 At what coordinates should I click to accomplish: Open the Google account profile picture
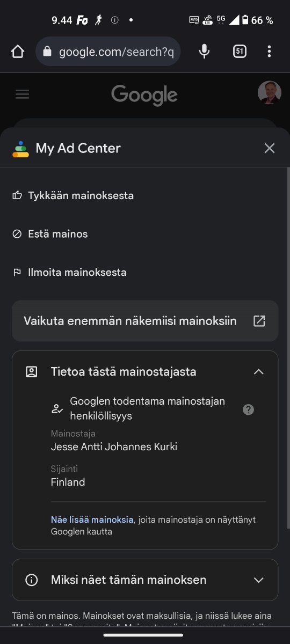(x=270, y=92)
